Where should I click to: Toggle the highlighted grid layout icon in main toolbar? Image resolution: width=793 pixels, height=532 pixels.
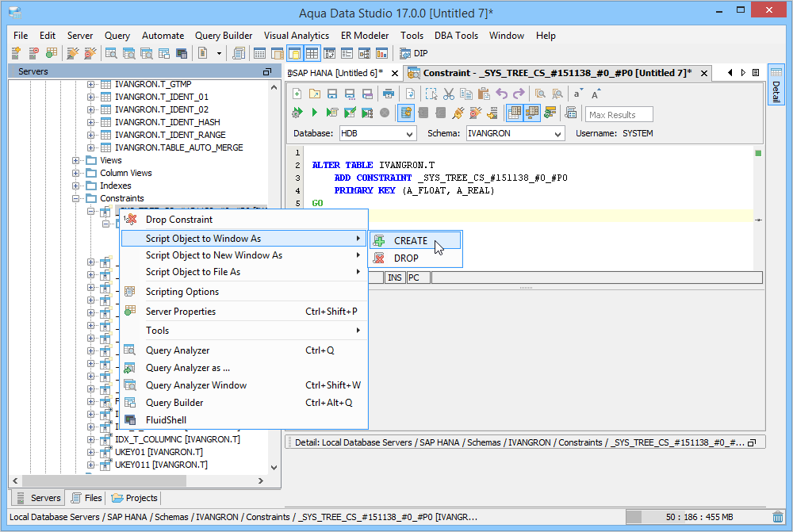312,53
